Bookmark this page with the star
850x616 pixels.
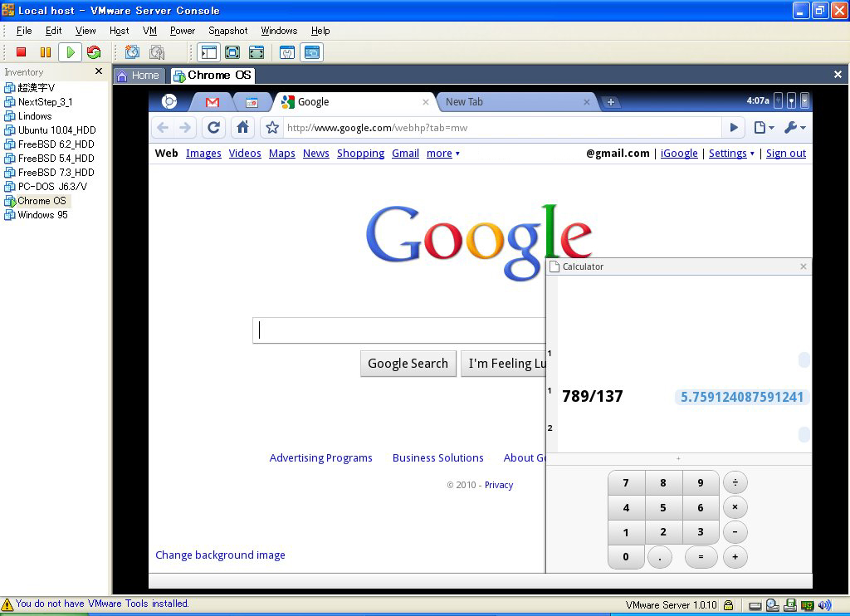(x=272, y=127)
